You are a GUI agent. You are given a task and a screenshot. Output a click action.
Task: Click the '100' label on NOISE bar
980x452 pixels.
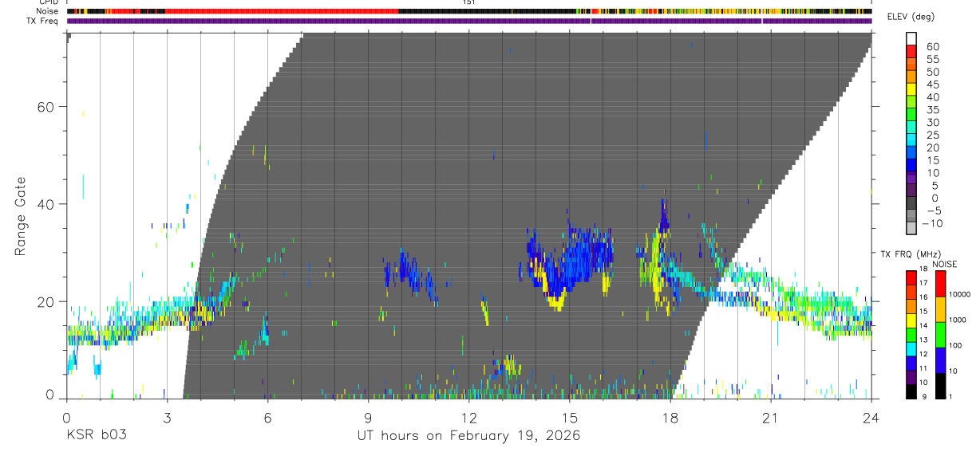coord(954,345)
